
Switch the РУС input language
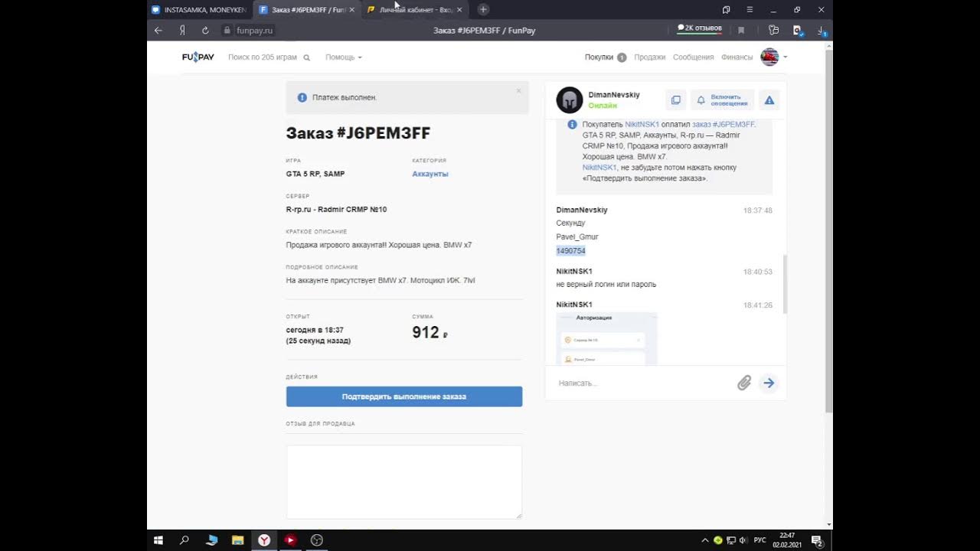pos(759,540)
